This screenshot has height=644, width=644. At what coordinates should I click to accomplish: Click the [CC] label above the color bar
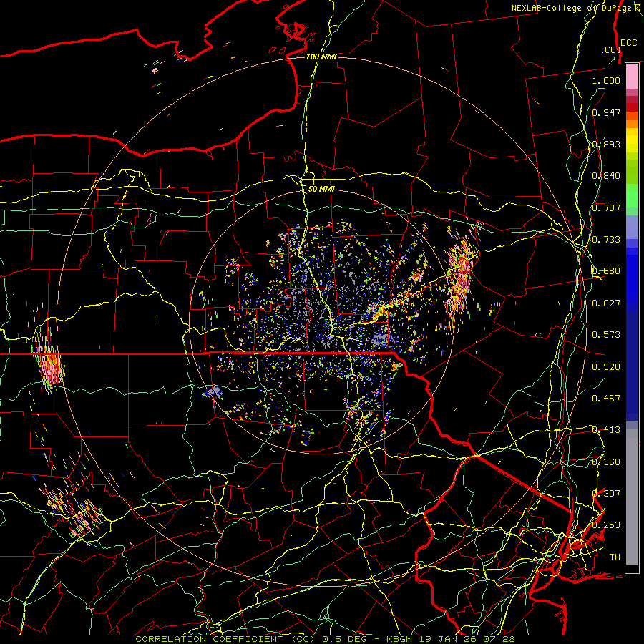pyautogui.click(x=611, y=49)
